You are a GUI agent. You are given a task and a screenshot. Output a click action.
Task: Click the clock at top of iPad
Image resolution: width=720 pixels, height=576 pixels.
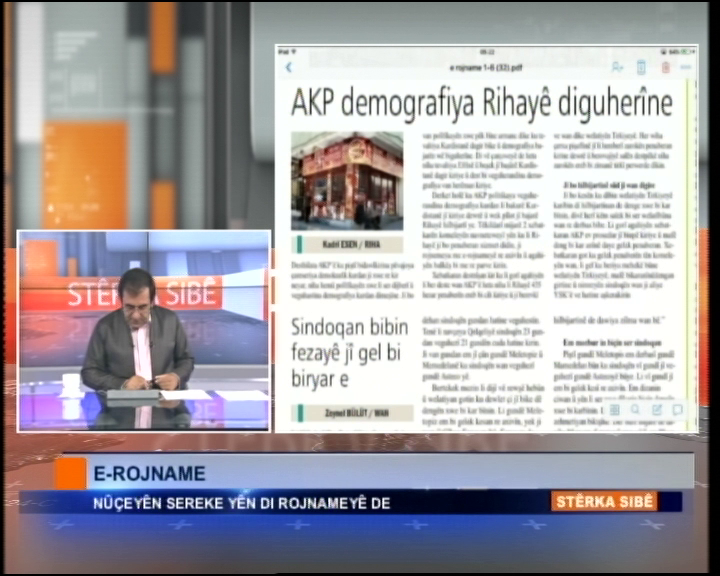(x=487, y=52)
